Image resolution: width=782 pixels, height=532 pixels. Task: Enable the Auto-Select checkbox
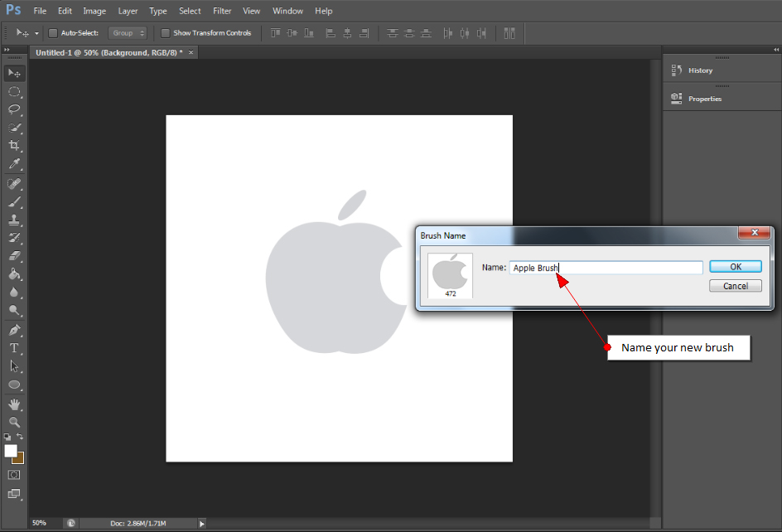coord(53,33)
